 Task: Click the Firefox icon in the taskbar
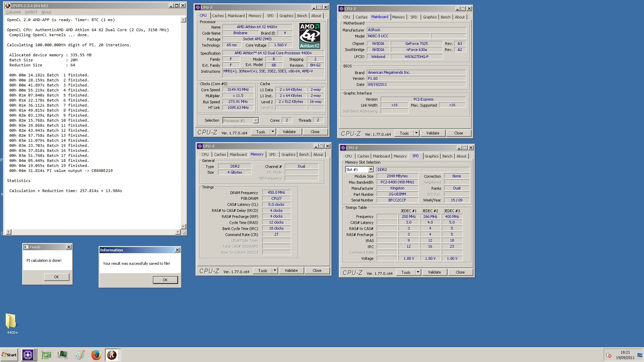(x=96, y=355)
